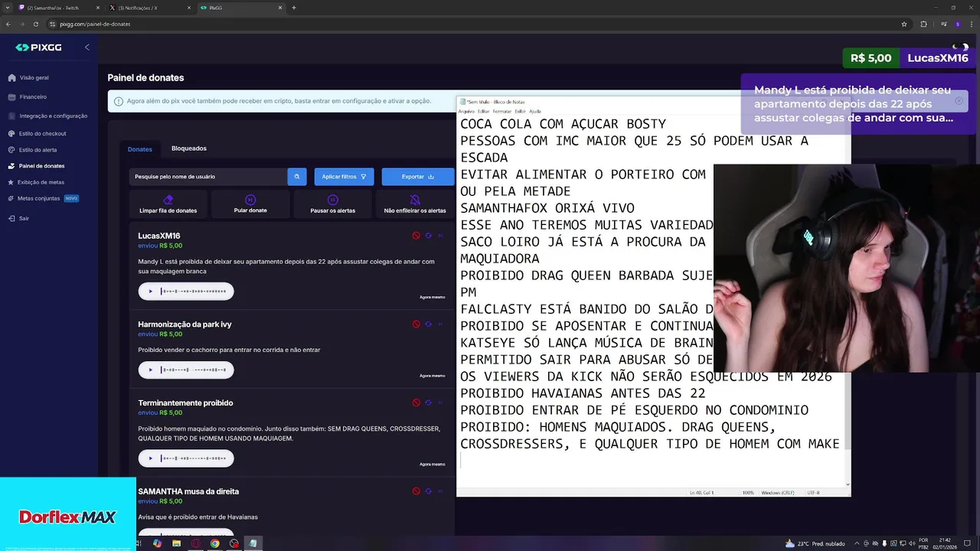Focus the user name search field
Viewport: 980px width, 551px height.
click(x=207, y=177)
